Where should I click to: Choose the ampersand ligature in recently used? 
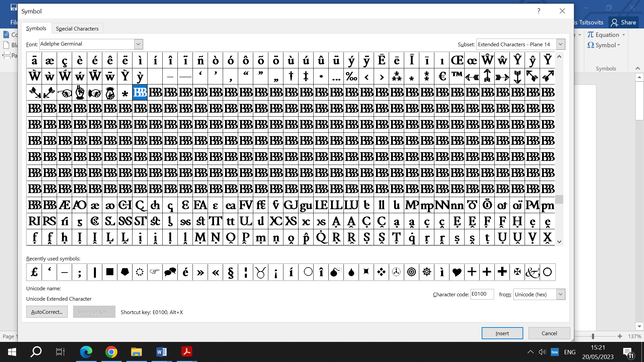coord(532,272)
